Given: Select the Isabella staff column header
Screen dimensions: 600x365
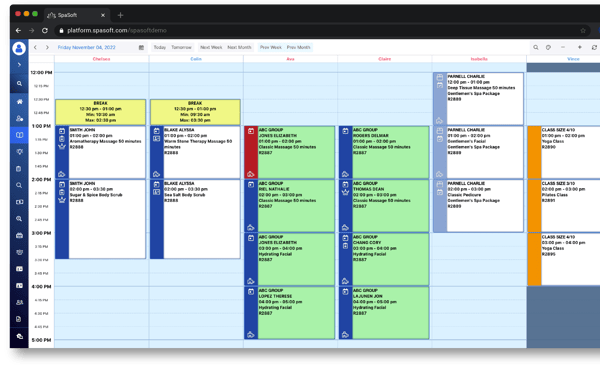Looking at the screenshot, I should click(479, 59).
